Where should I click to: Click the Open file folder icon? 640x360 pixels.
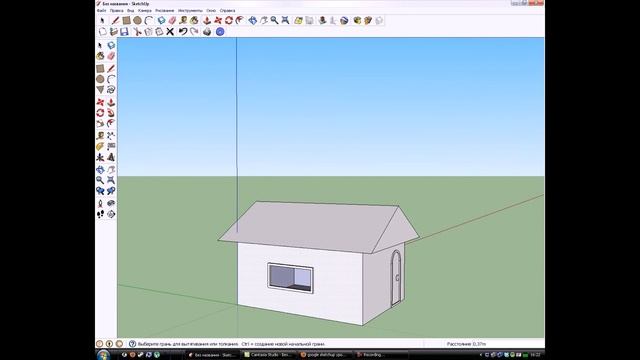[113, 31]
